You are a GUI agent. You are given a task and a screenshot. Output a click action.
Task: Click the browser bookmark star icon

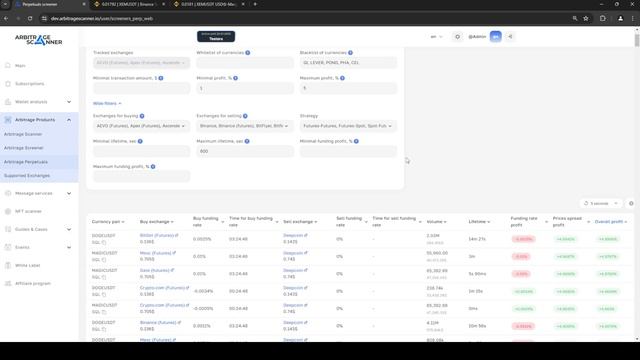[x=586, y=18]
